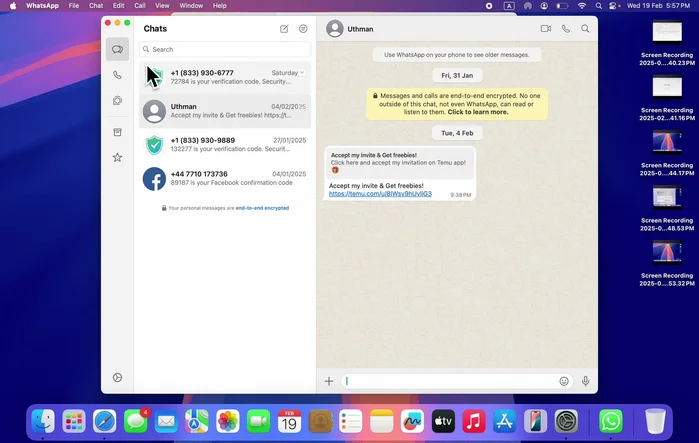The image size is (699, 443).
Task: Click the chat list Search field
Action: pos(225,49)
